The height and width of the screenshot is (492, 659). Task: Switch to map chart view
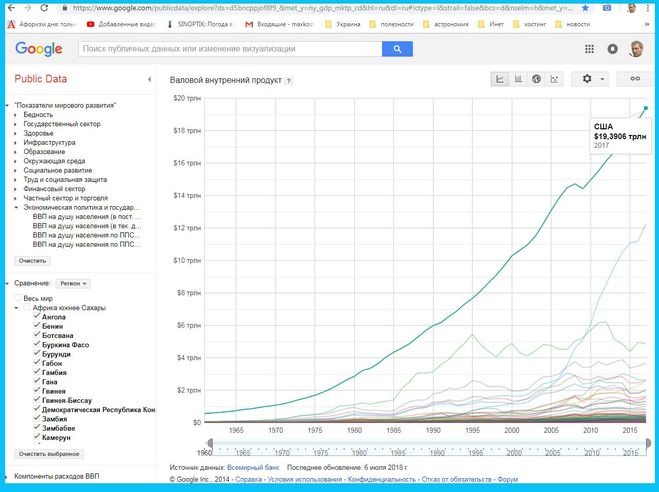pyautogui.click(x=536, y=79)
